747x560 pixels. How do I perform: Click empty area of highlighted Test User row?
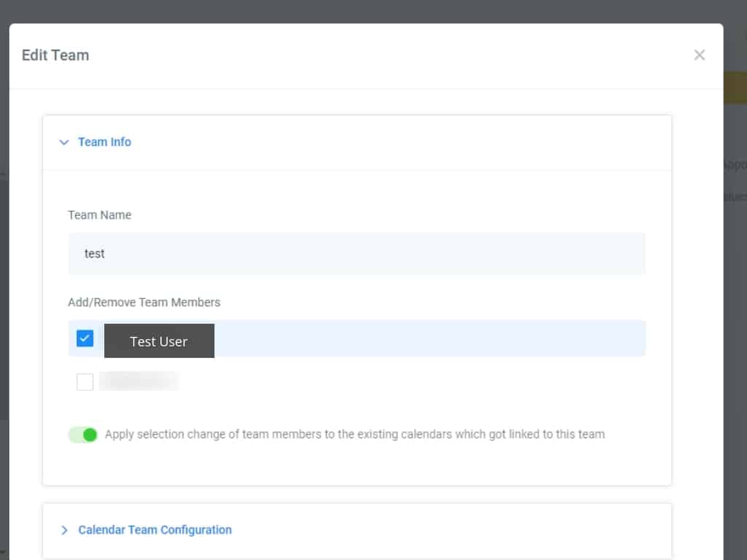[x=438, y=338]
